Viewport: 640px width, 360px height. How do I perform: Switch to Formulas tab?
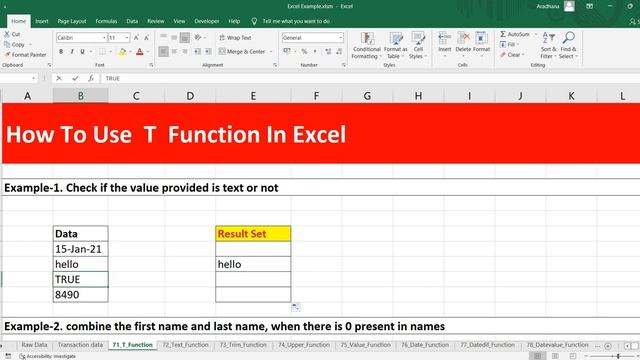coord(106,21)
